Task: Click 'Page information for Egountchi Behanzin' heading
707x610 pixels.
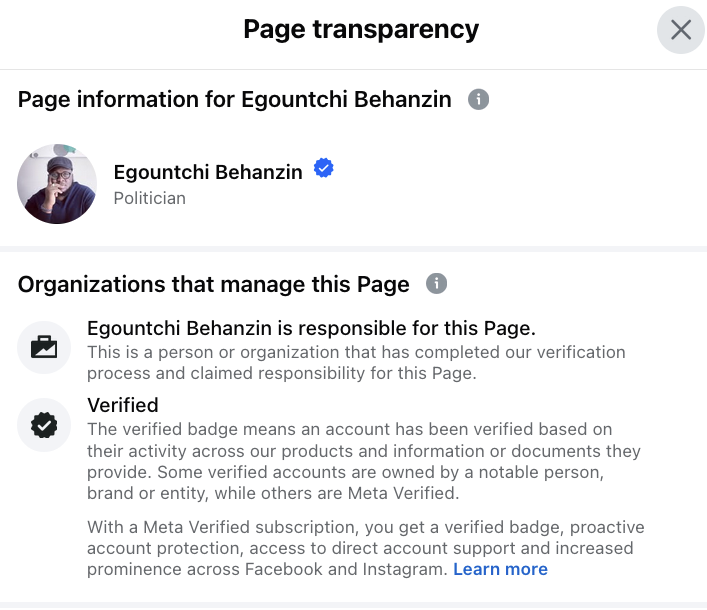Action: 235,100
